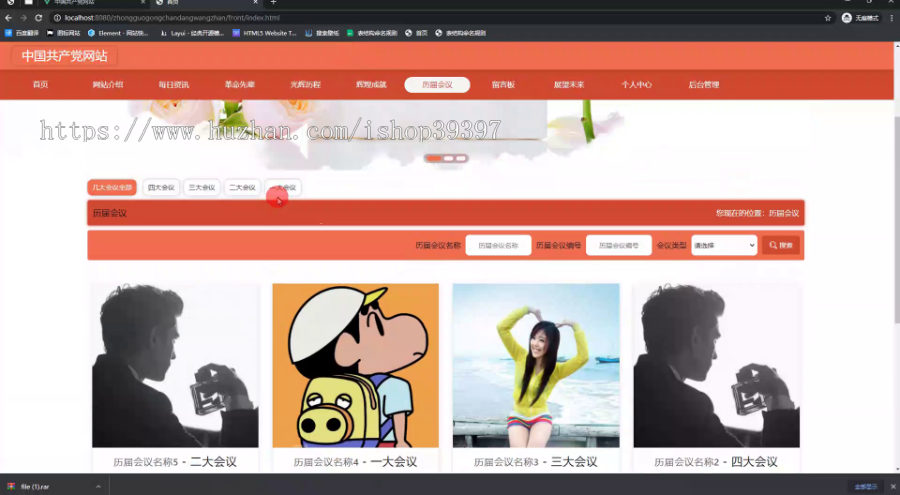Viewport: 900px width, 495px height.
Task: Focus the 历届会议名称 input field
Action: 498,245
